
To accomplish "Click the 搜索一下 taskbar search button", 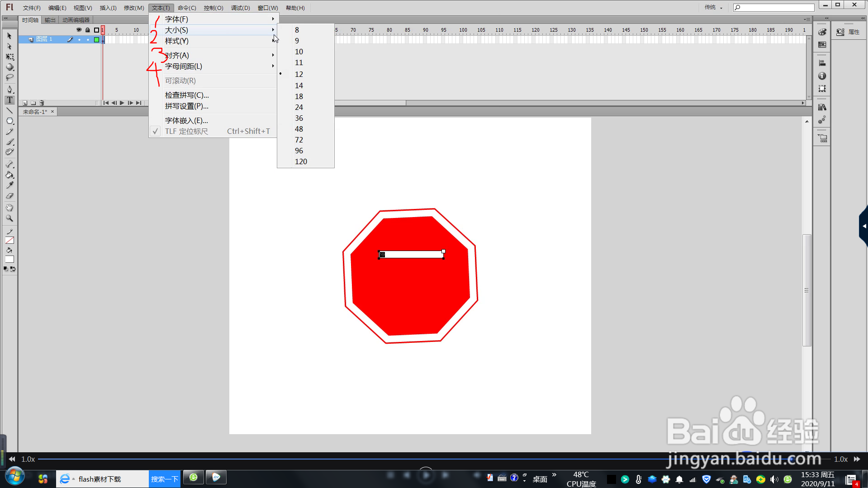I will pyautogui.click(x=164, y=478).
